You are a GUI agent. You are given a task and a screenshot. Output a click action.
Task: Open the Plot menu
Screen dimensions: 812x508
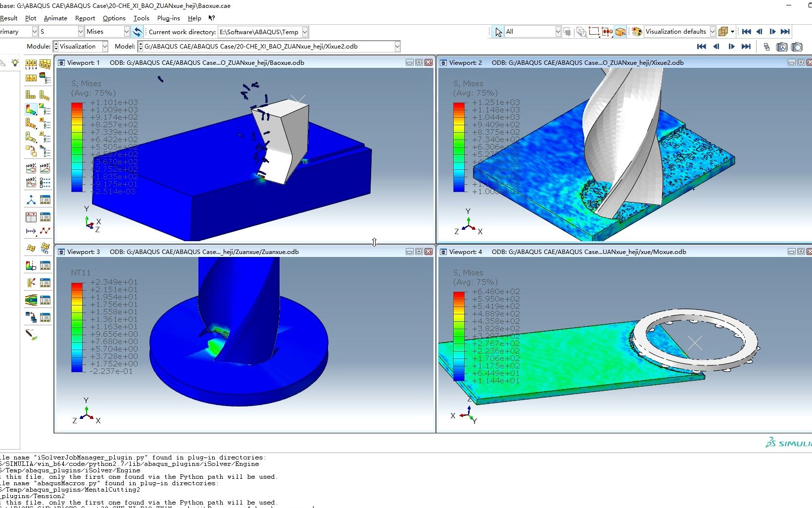point(31,18)
